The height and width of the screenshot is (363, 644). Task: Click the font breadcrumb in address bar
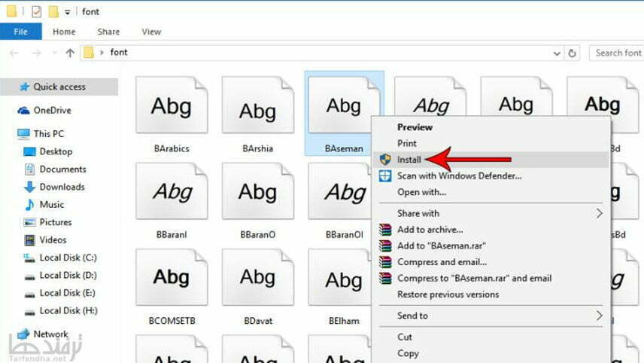(119, 52)
